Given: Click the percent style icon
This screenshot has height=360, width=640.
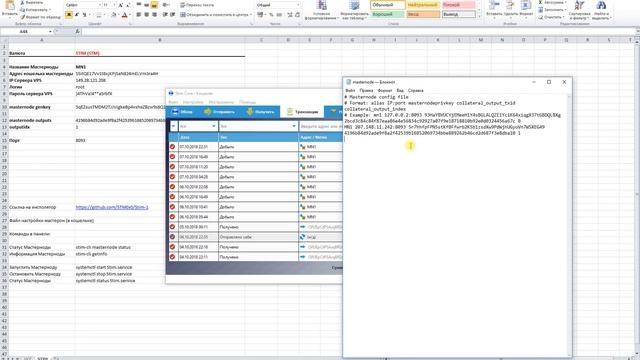Looking at the screenshot, I should [x=271, y=15].
